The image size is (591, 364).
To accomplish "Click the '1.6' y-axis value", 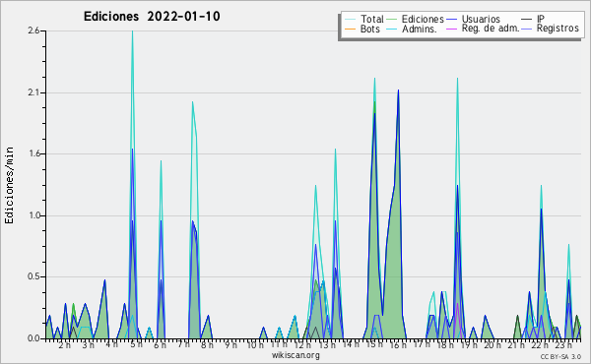I will pyautogui.click(x=33, y=153).
